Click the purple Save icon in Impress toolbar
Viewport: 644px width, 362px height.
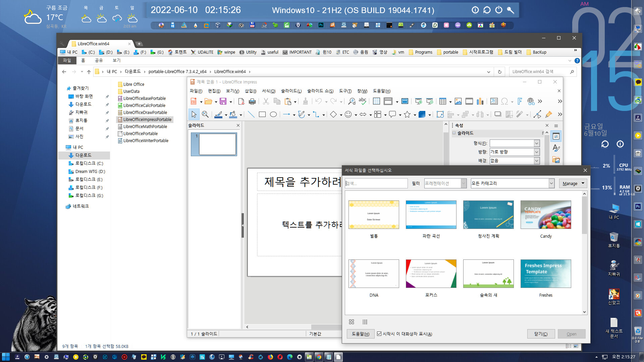(x=223, y=101)
